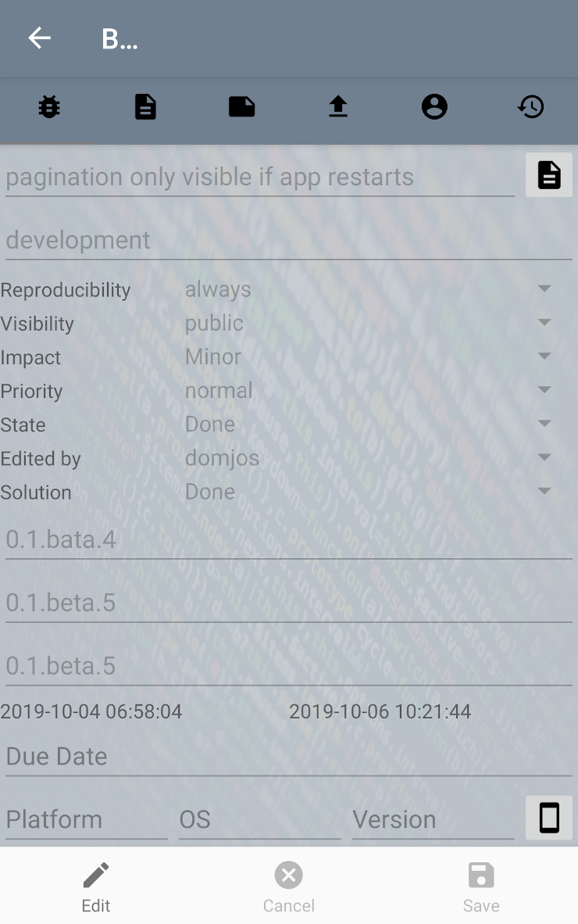This screenshot has width=578, height=924.
Task: Open the notes tab icon
Action: click(241, 106)
